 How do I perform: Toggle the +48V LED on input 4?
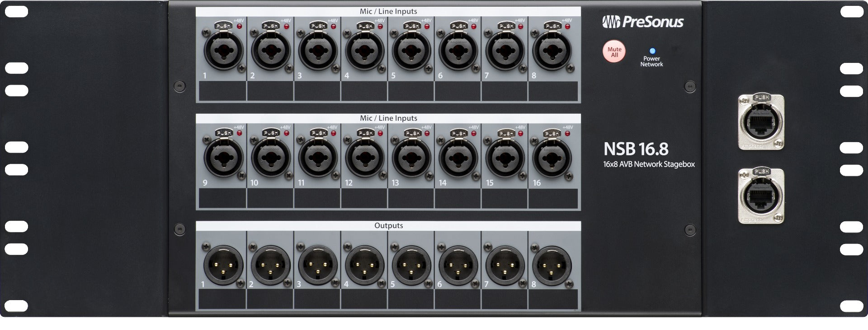click(x=381, y=27)
